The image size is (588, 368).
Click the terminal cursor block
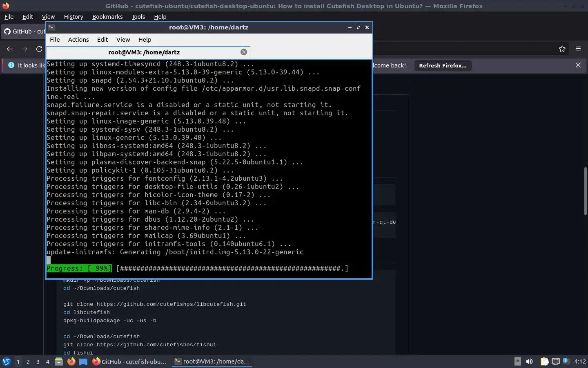[x=49, y=260]
